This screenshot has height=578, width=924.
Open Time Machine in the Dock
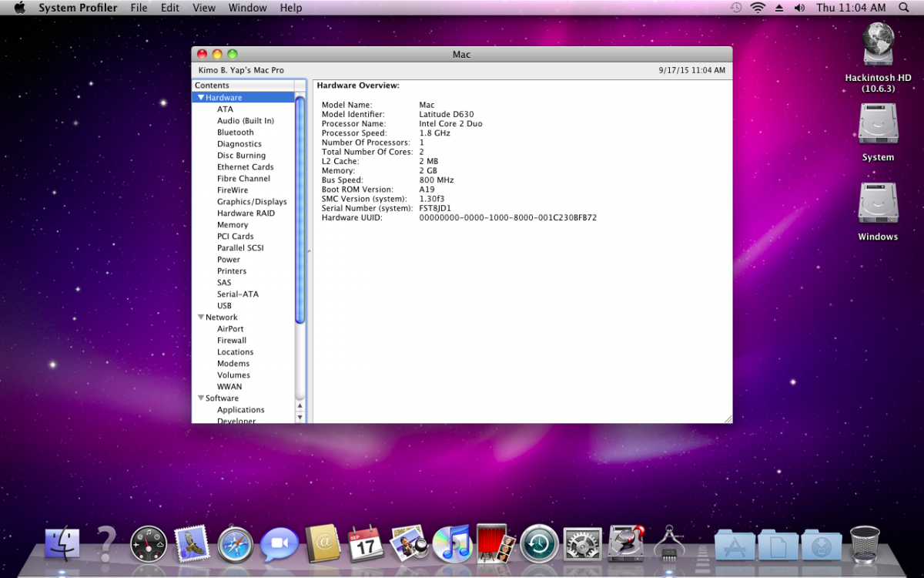539,544
